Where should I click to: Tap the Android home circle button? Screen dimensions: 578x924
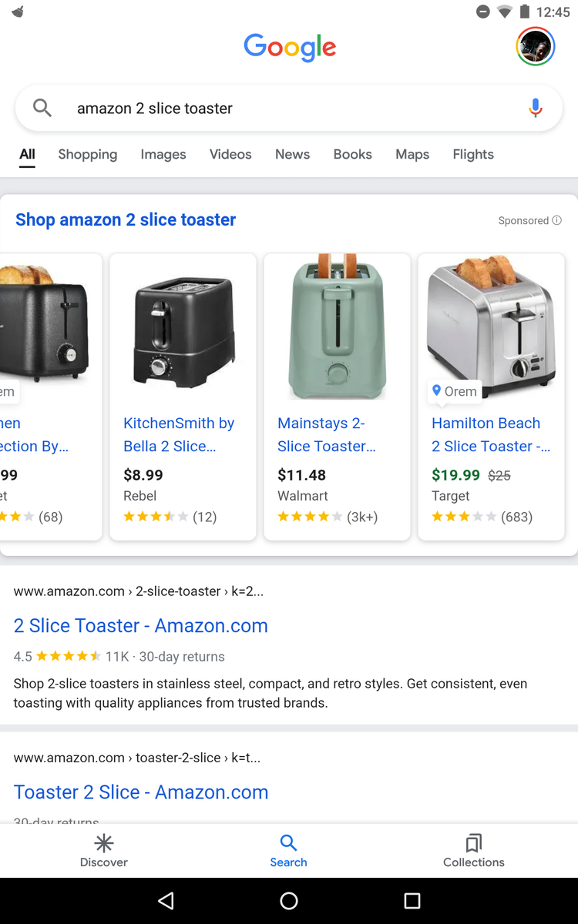(x=289, y=901)
